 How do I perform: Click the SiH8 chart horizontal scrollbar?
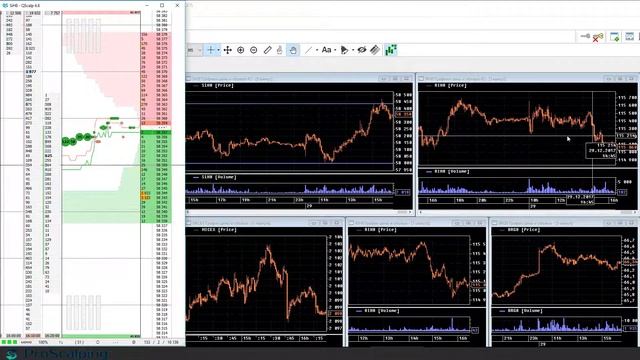299,212
